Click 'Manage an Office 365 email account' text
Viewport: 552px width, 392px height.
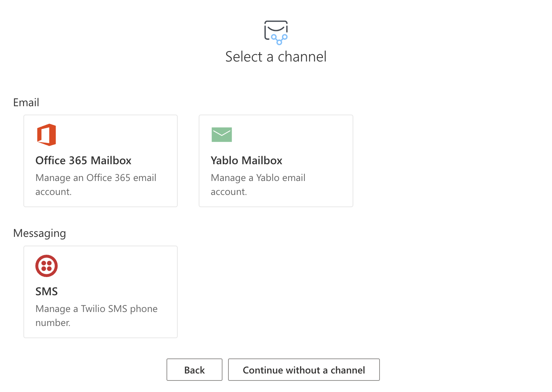point(95,184)
